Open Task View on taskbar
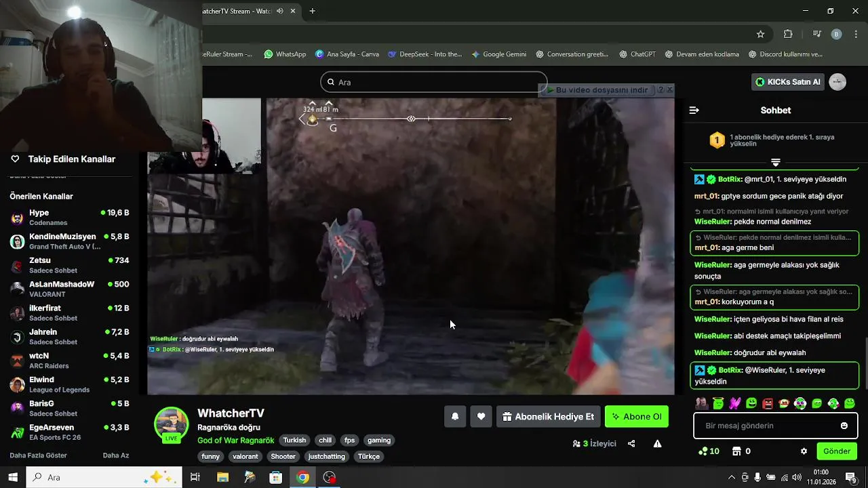This screenshot has width=868, height=488. 195,477
